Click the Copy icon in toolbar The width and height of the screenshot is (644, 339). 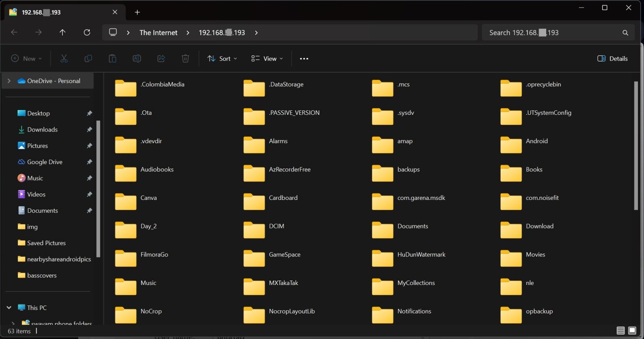pyautogui.click(x=88, y=58)
